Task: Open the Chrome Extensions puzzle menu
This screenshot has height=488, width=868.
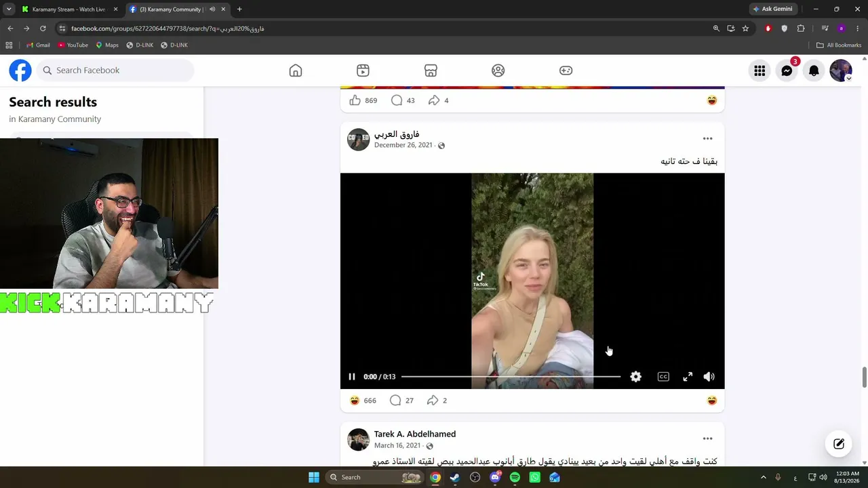Action: click(x=801, y=28)
